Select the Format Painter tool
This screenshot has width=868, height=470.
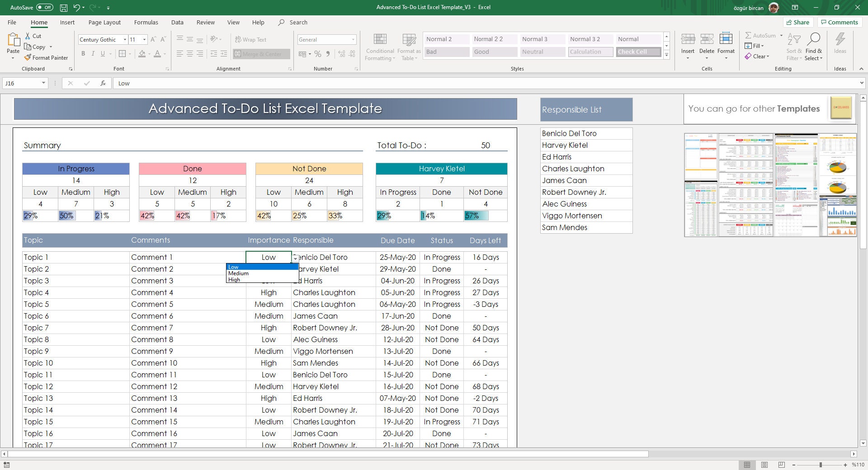click(47, 57)
